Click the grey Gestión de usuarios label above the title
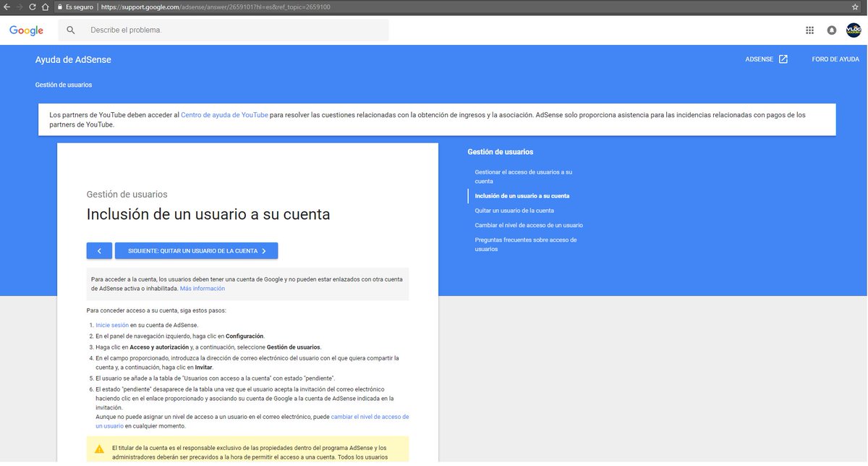868x466 pixels. click(127, 194)
